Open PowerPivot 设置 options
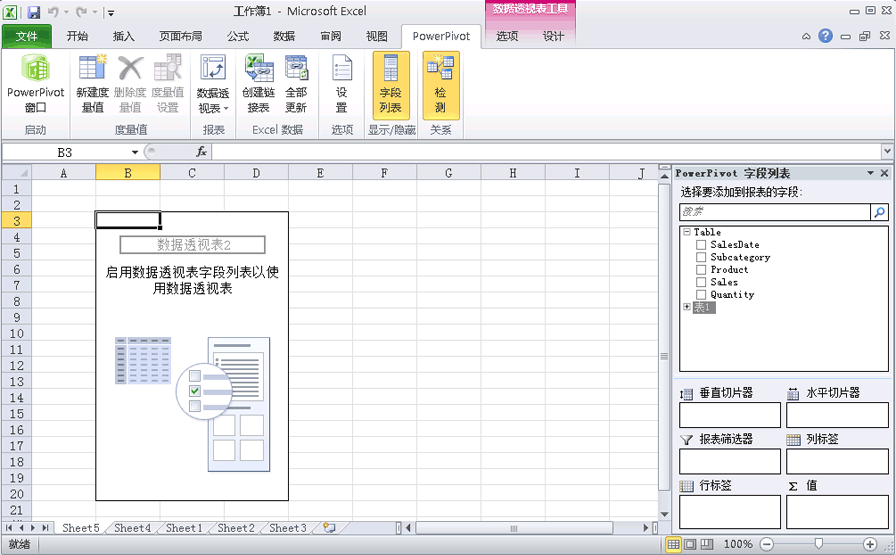Image resolution: width=896 pixels, height=555 pixels. click(x=342, y=84)
